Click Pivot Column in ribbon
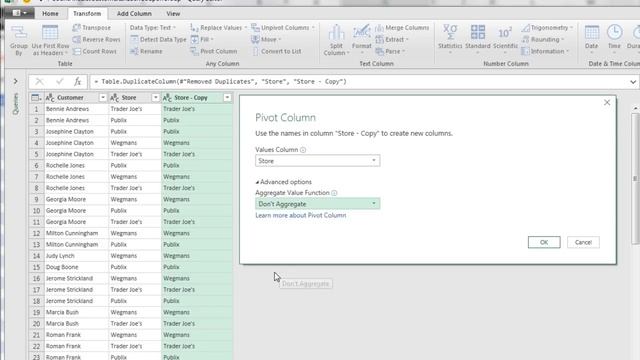 [x=214, y=51]
